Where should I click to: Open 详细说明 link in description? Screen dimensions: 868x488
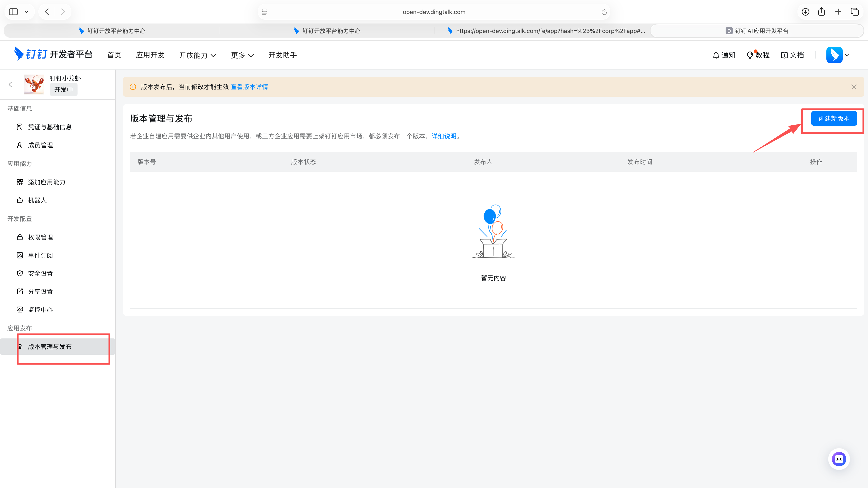coord(444,136)
